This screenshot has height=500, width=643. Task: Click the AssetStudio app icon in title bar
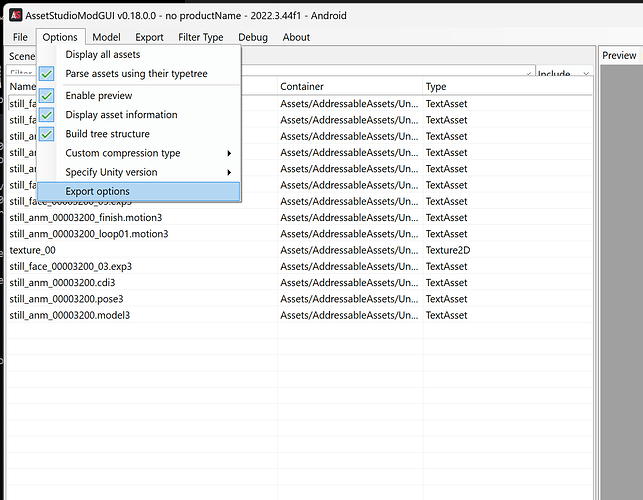pyautogui.click(x=16, y=16)
